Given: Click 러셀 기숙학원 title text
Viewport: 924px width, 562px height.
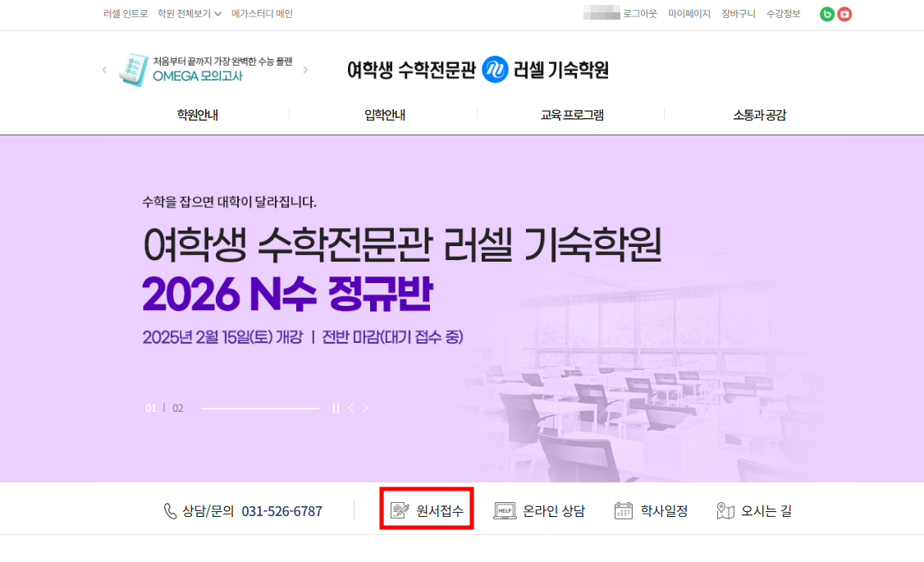Looking at the screenshot, I should click(x=561, y=70).
